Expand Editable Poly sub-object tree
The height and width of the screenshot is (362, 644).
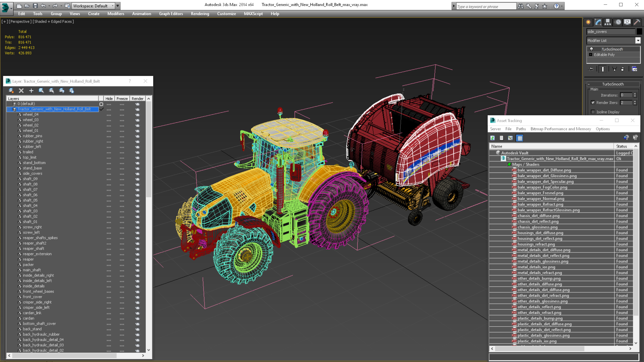pyautogui.click(x=591, y=55)
